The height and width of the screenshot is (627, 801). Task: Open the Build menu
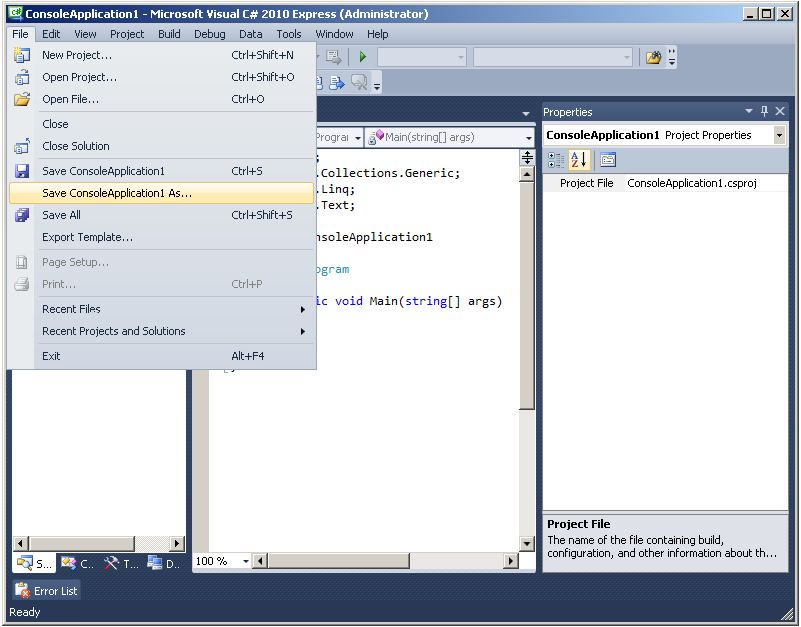pos(169,34)
